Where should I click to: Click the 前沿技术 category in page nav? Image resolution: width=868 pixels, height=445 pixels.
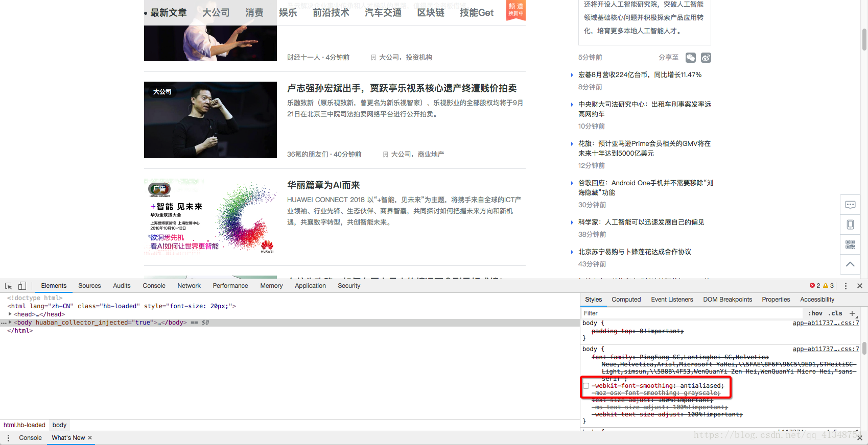coord(331,13)
